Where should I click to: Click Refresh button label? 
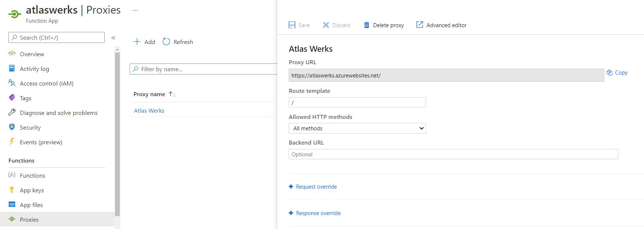pyautogui.click(x=183, y=42)
